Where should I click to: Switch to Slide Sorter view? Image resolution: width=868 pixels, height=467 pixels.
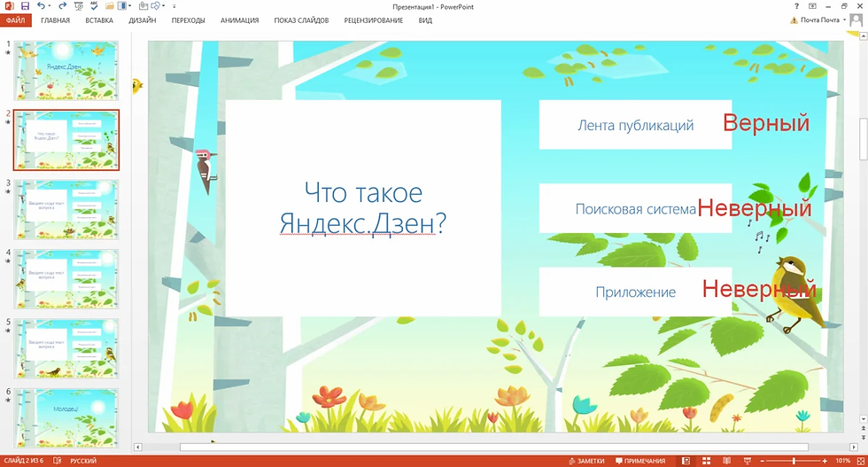(x=707, y=461)
